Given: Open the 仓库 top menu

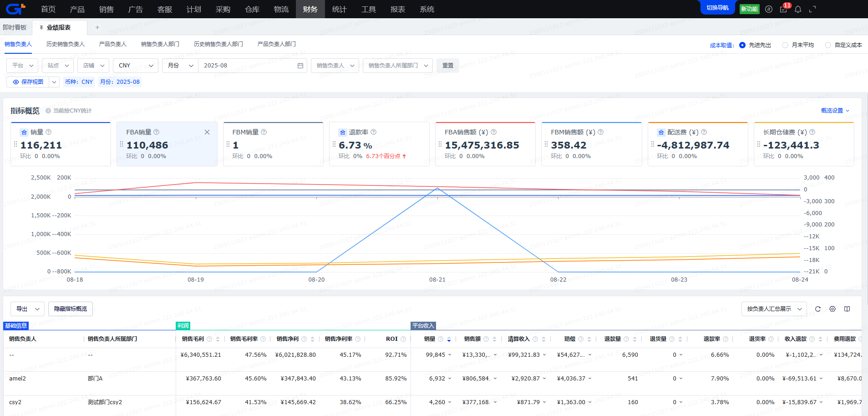Looking at the screenshot, I should point(252,9).
